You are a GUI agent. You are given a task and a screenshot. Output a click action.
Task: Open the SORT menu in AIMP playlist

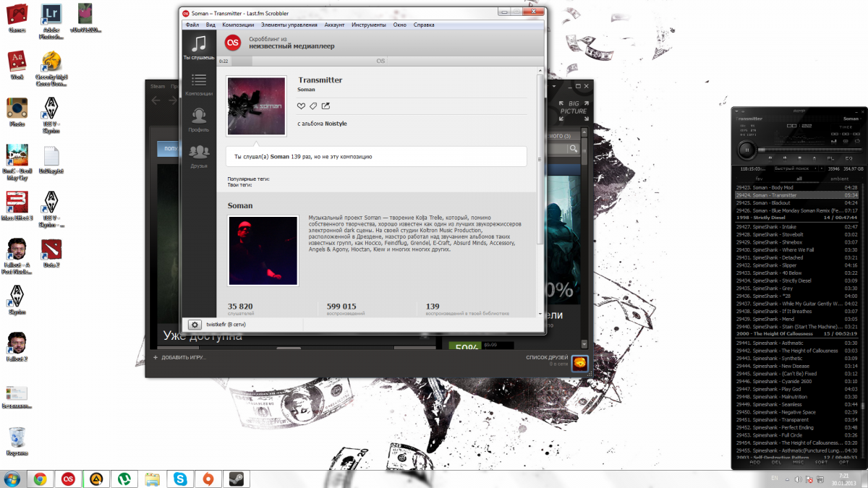(x=821, y=462)
